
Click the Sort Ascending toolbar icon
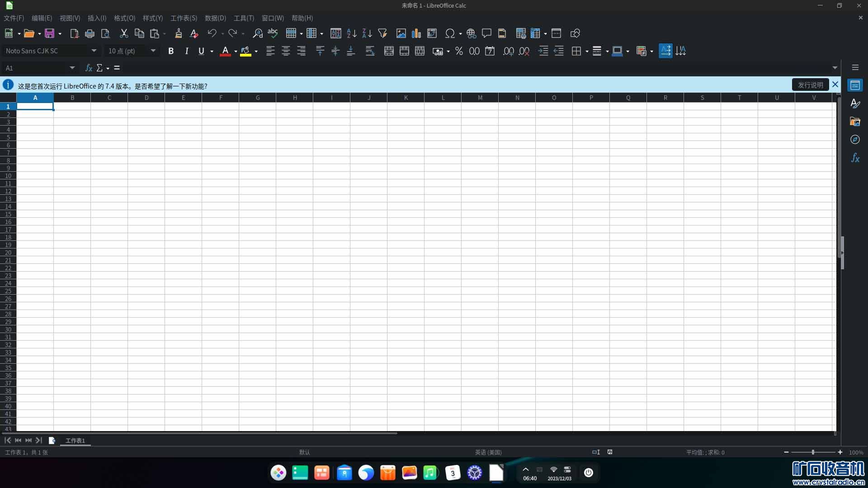tap(351, 33)
